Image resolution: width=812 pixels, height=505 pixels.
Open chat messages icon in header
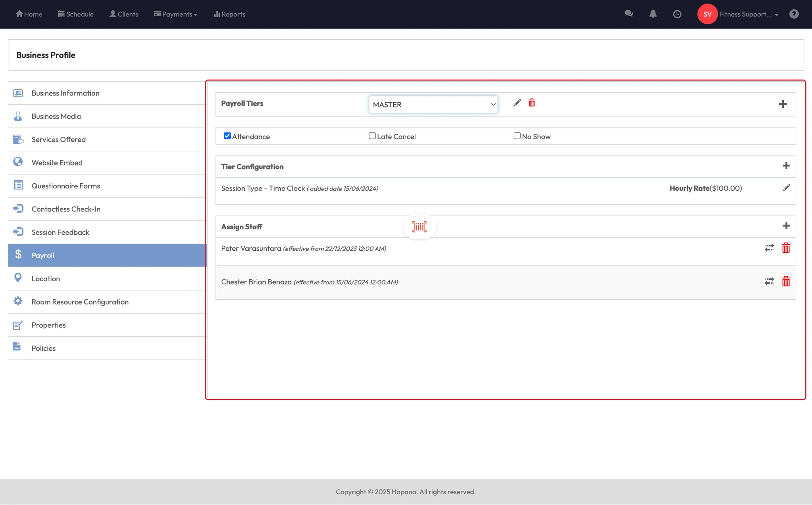coord(628,14)
